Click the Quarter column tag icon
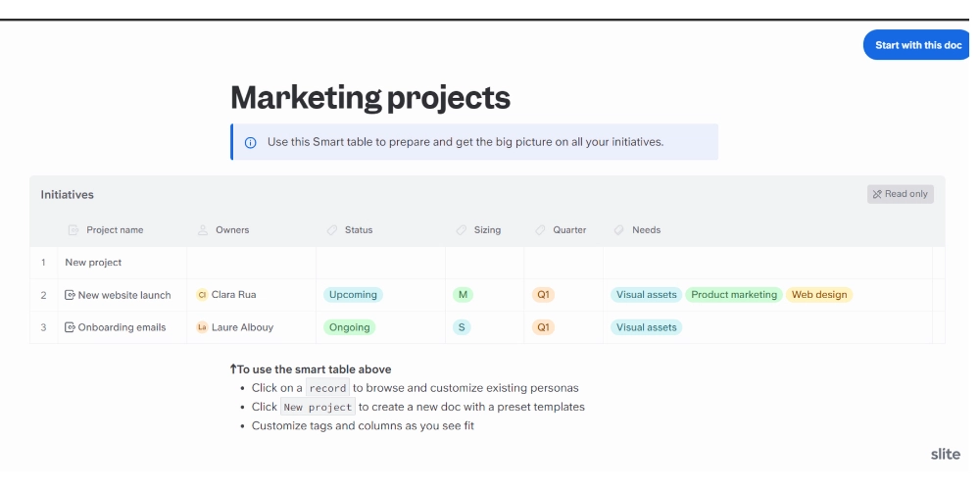This screenshot has height=490, width=980. pyautogui.click(x=540, y=230)
